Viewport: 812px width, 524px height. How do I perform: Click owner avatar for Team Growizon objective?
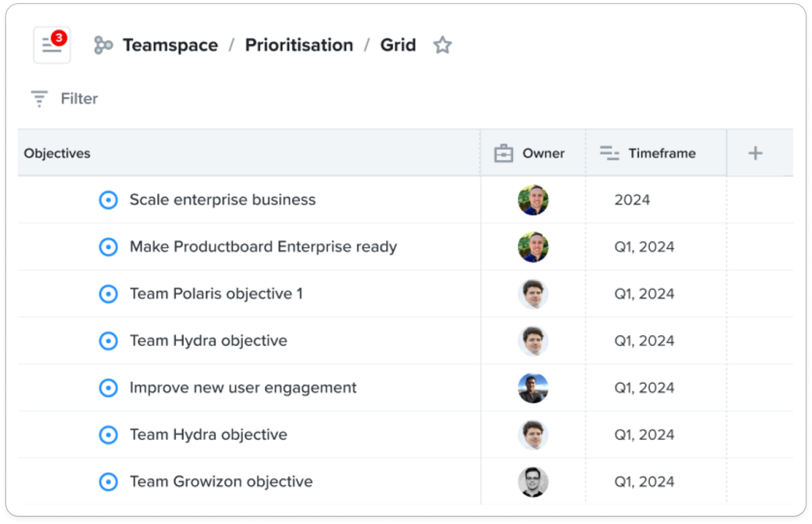pyautogui.click(x=533, y=482)
